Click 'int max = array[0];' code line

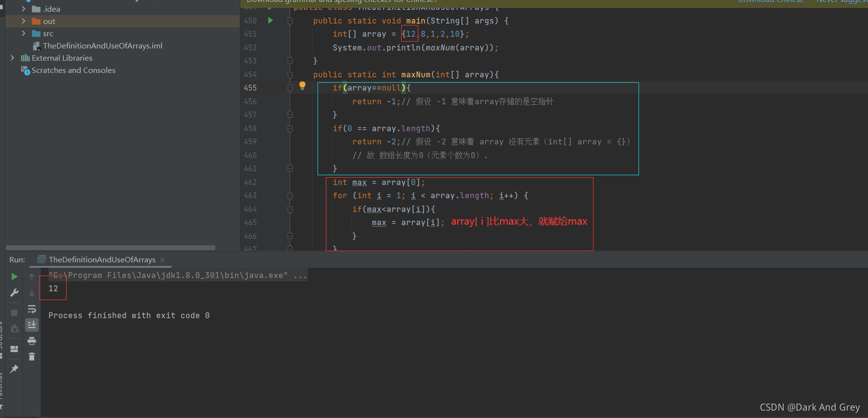[x=379, y=183]
